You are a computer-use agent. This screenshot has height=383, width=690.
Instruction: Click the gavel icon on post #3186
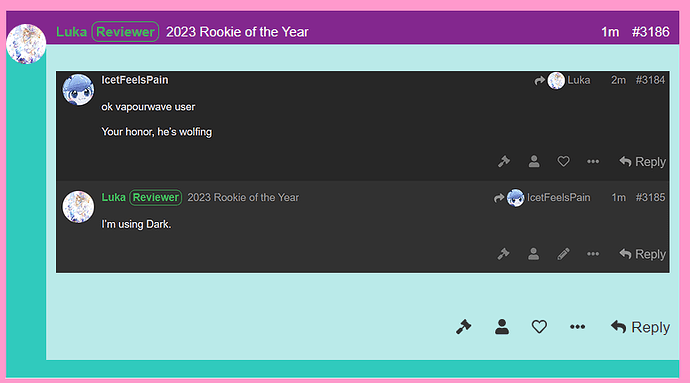(x=463, y=327)
